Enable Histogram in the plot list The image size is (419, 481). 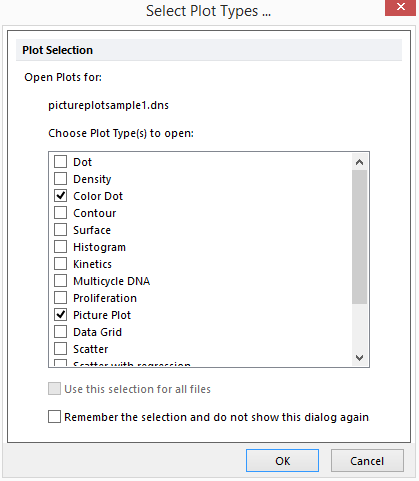point(60,247)
